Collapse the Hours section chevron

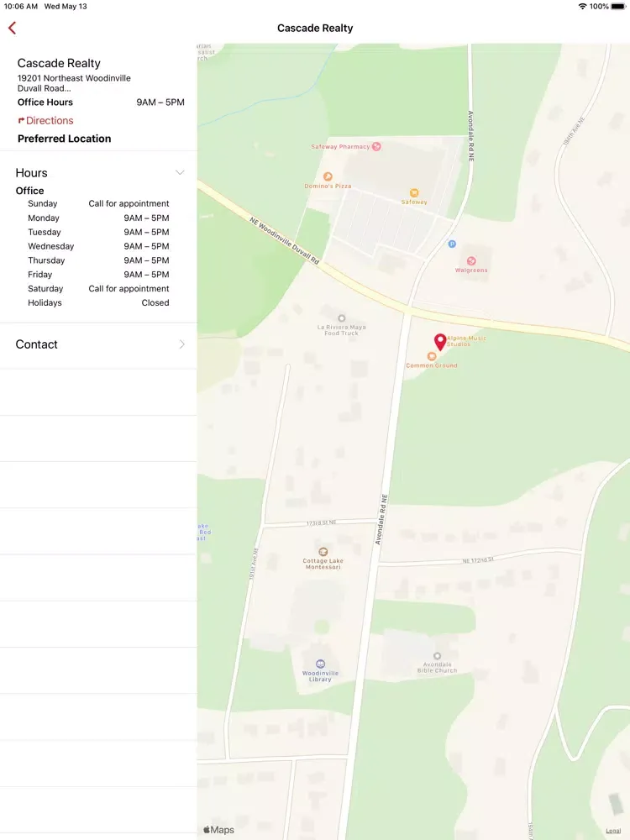point(180,172)
